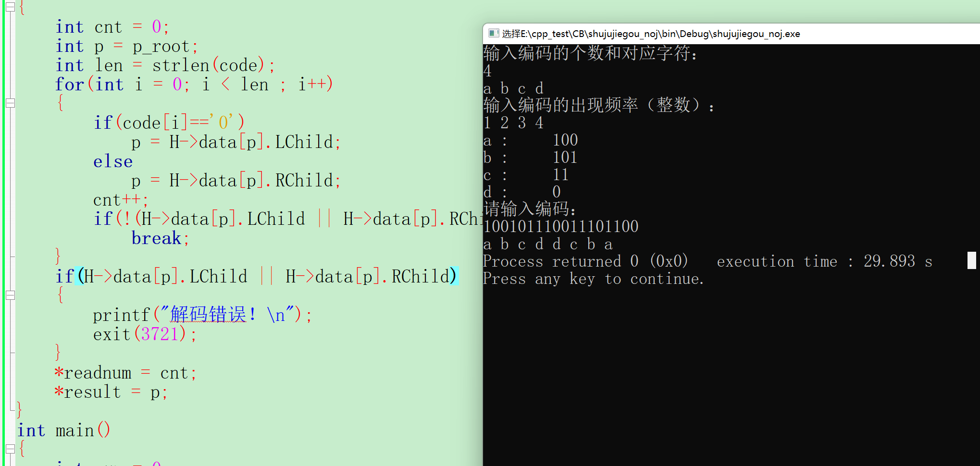
Task: Click the console input '1 2 3 4'
Action: coord(513,123)
